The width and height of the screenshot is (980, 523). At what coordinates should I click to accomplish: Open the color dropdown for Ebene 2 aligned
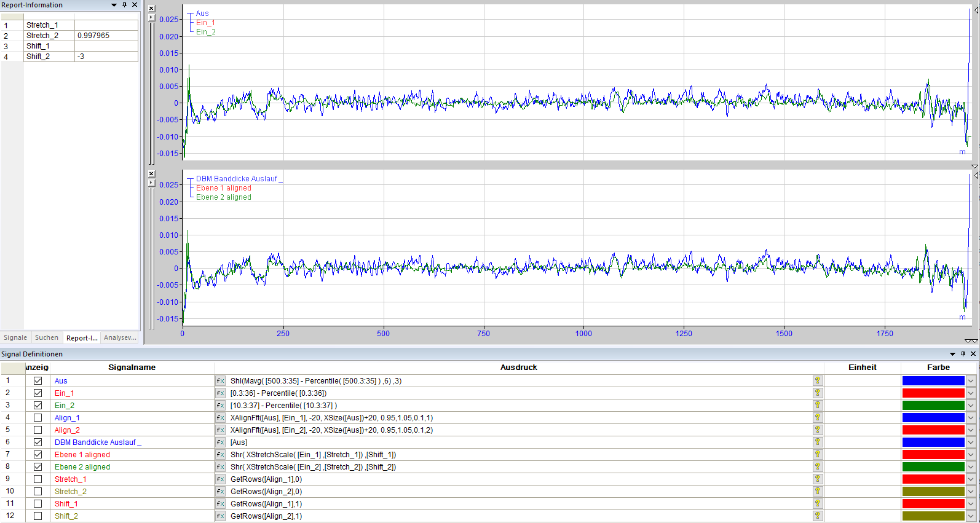[971, 467]
